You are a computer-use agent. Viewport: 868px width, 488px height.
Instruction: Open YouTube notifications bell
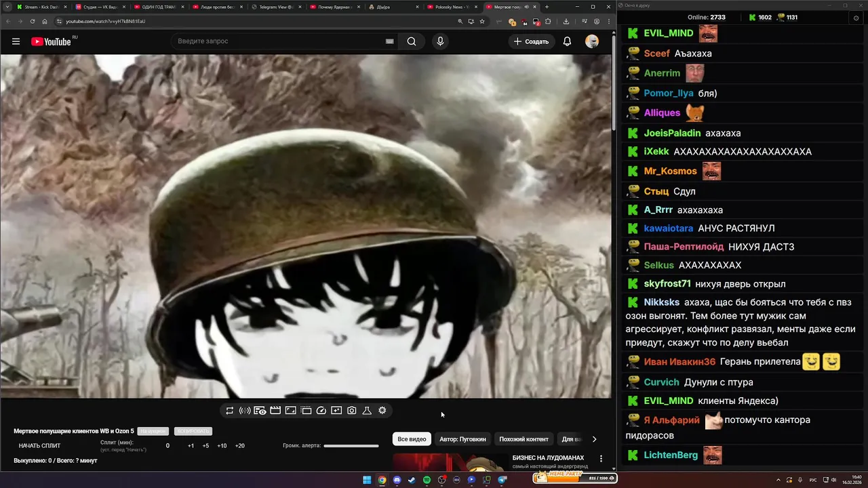pyautogui.click(x=567, y=41)
